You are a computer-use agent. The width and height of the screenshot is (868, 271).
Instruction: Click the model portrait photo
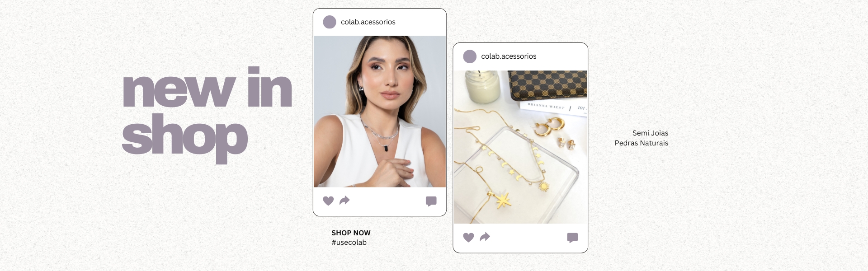[380, 112]
